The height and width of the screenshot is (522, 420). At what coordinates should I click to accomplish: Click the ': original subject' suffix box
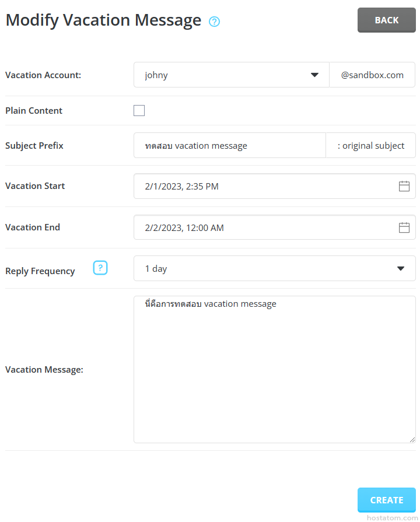tap(370, 146)
